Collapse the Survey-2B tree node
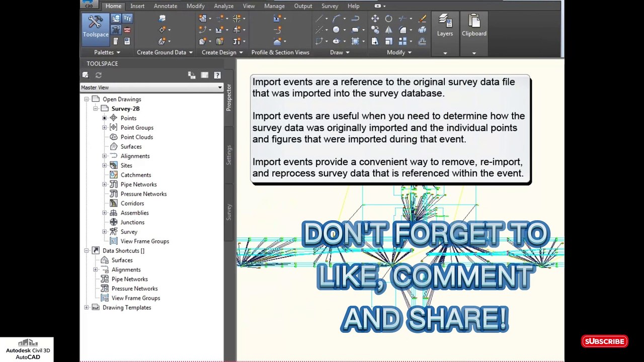 point(95,109)
